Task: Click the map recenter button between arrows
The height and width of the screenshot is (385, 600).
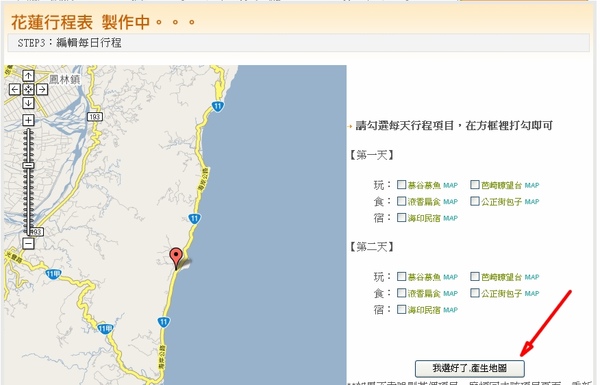Action: click(x=28, y=90)
